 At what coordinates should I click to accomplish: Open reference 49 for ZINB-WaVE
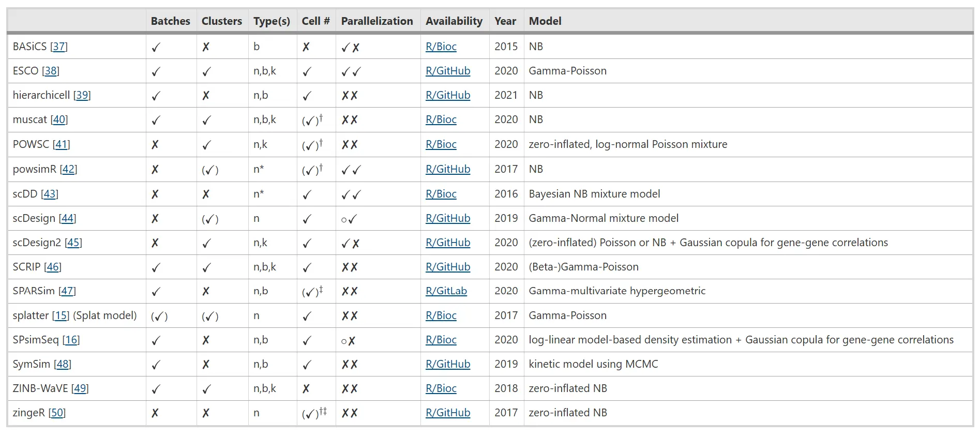pyautogui.click(x=80, y=388)
